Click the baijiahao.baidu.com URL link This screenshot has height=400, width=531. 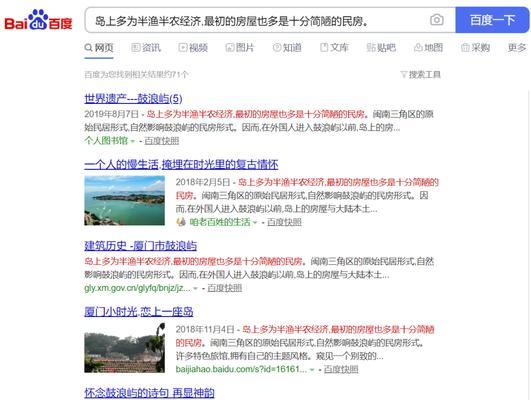point(241,369)
